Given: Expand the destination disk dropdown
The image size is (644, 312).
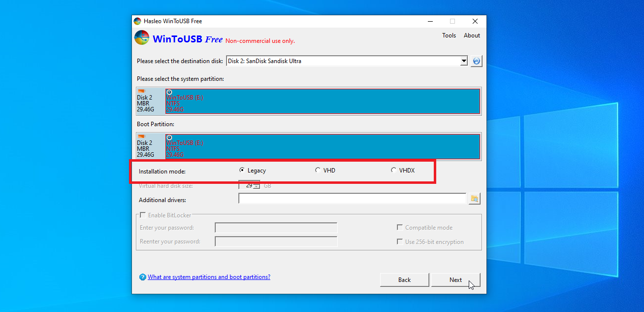Looking at the screenshot, I should click(463, 61).
